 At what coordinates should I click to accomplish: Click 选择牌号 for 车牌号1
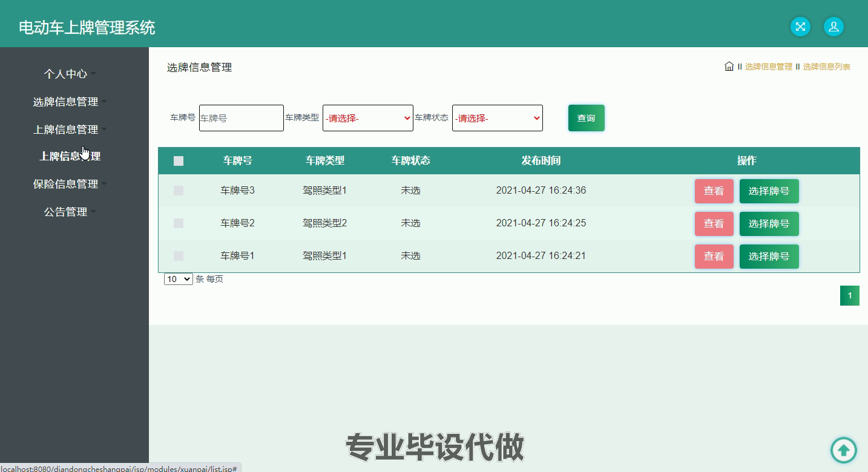(x=769, y=257)
